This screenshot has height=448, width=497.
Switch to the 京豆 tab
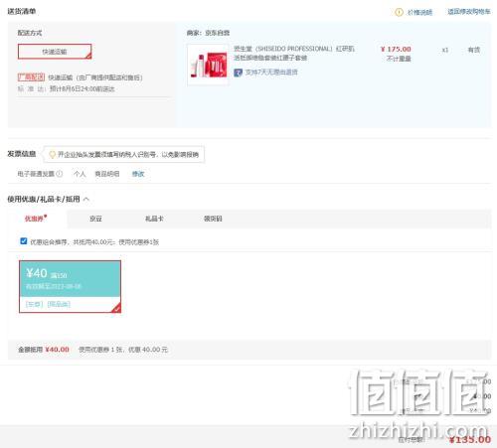pos(95,219)
